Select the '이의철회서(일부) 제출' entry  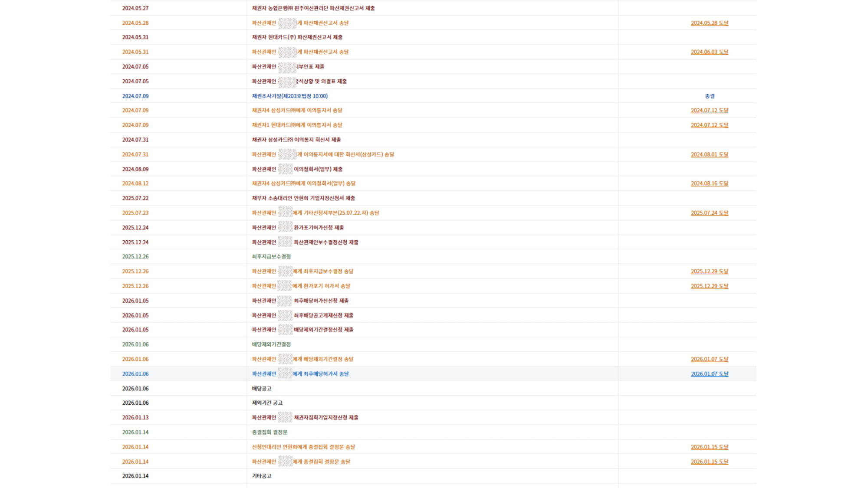point(297,170)
